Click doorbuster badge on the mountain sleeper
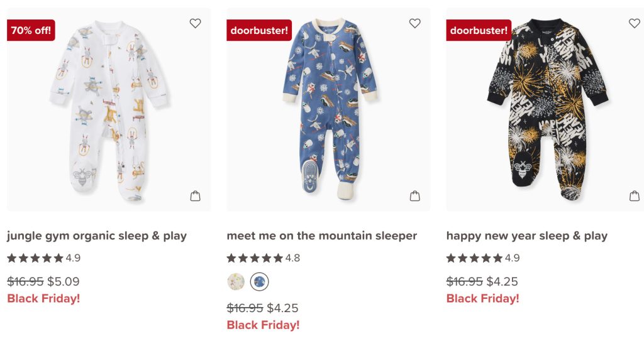644x341 pixels. pyautogui.click(x=259, y=30)
